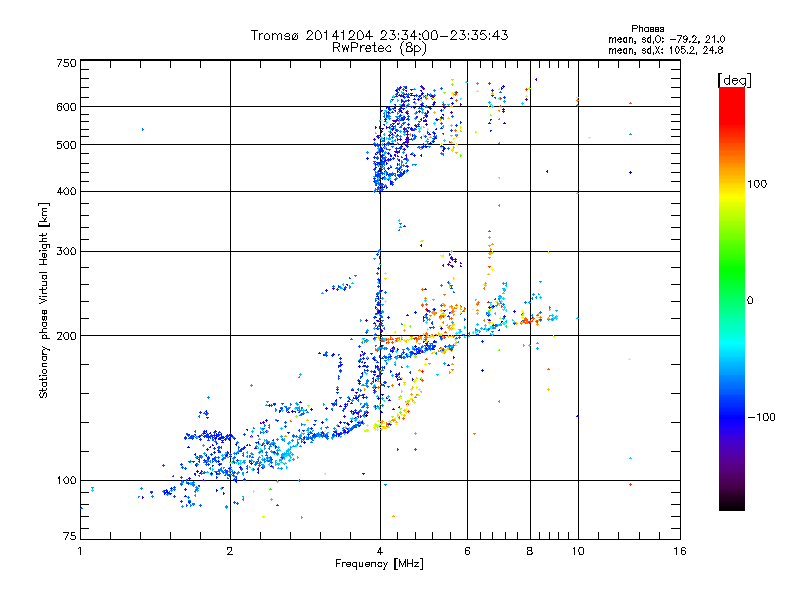Click the 'Stationary phase Virtual Height [km]' axis title
Screen dimensions: 800x600
(x=43, y=300)
